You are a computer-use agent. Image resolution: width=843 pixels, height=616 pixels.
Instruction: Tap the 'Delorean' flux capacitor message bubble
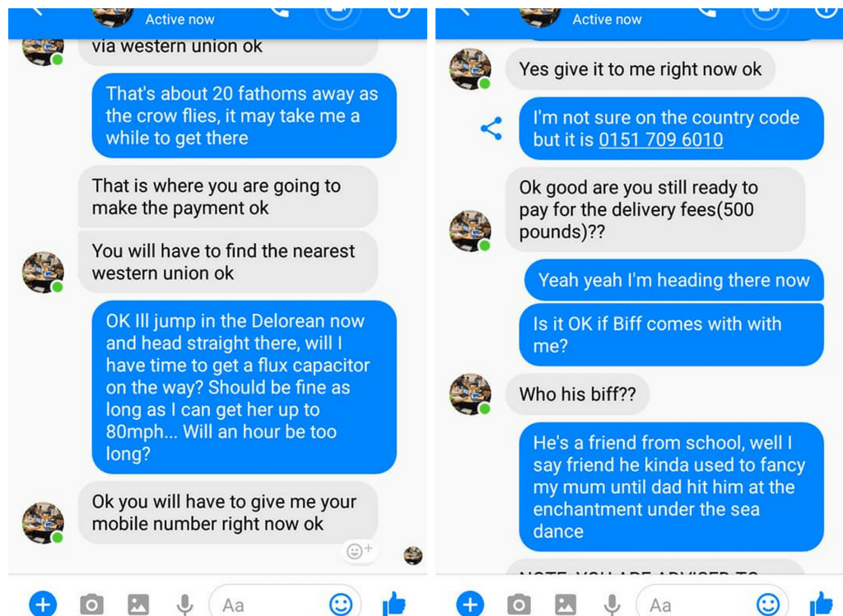(244, 387)
